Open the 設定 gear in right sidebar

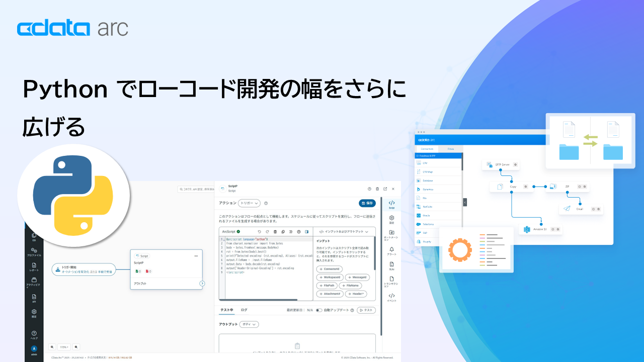[391, 219]
